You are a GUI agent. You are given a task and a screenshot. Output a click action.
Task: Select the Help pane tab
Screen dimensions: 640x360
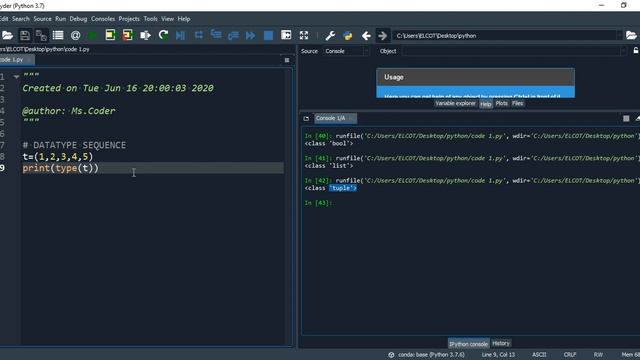[485, 104]
